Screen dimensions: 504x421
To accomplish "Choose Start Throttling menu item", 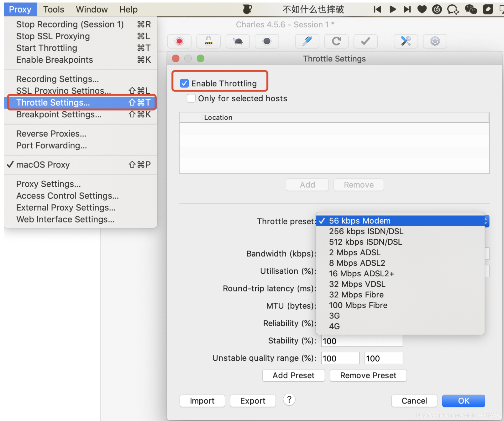I will [x=80, y=48].
